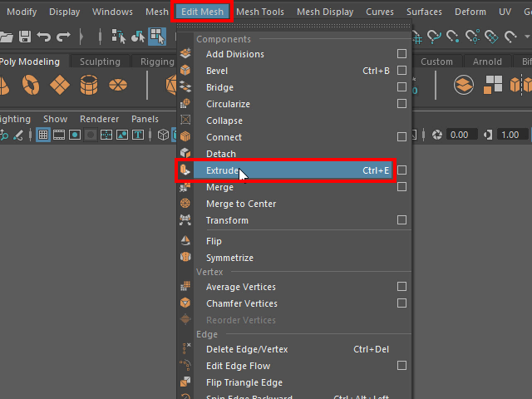Click the select by component type icon
Screen dimensions: 532x399
(x=157, y=37)
